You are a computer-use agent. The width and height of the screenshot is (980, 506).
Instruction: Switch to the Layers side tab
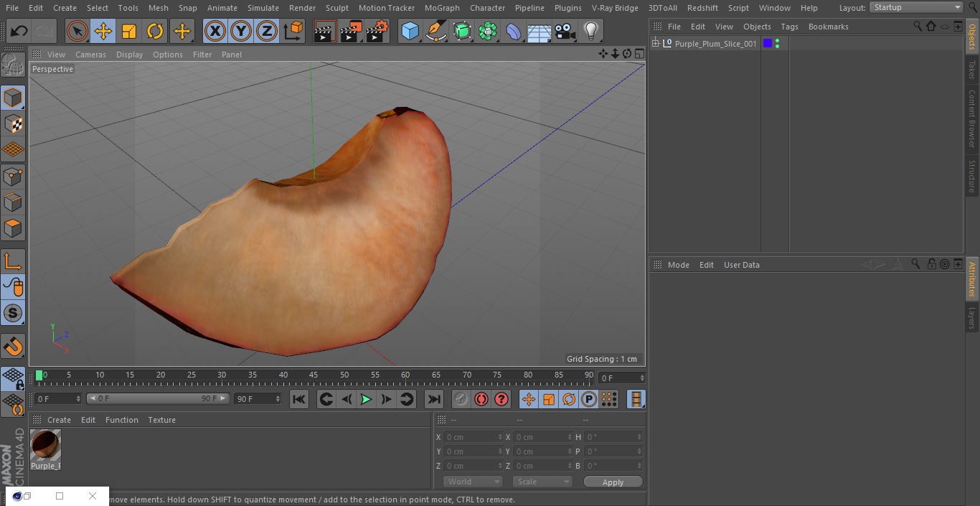(972, 318)
